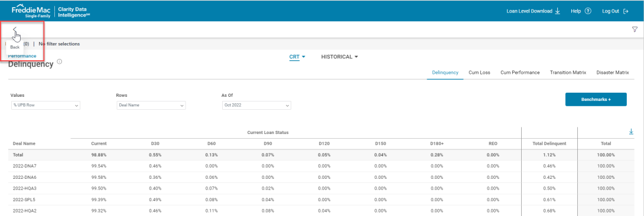Click the Back arrow icon

point(14,30)
